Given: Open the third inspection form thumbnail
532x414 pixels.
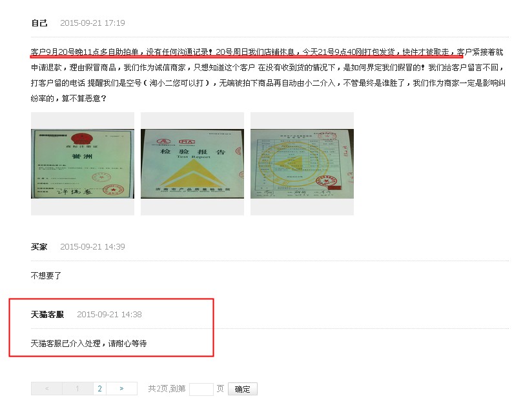Looking at the screenshot, I should tap(302, 164).
